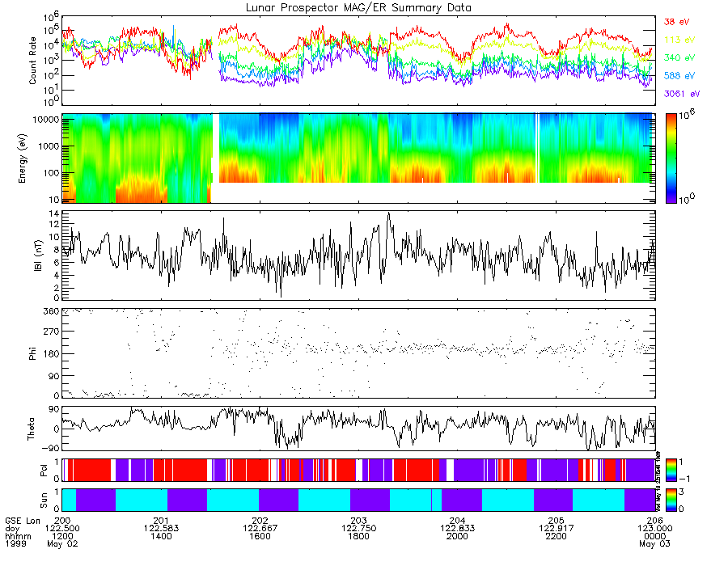Click the time tick "2000"
This screenshot has width=728, height=566.
(457, 536)
